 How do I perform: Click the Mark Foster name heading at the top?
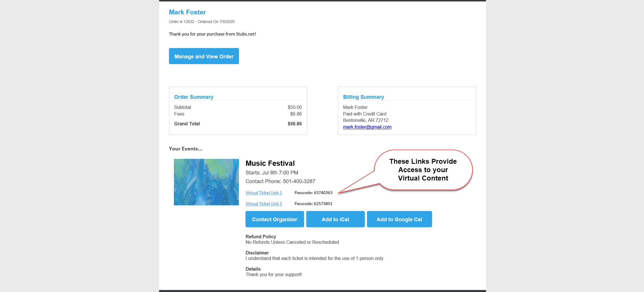click(x=187, y=12)
